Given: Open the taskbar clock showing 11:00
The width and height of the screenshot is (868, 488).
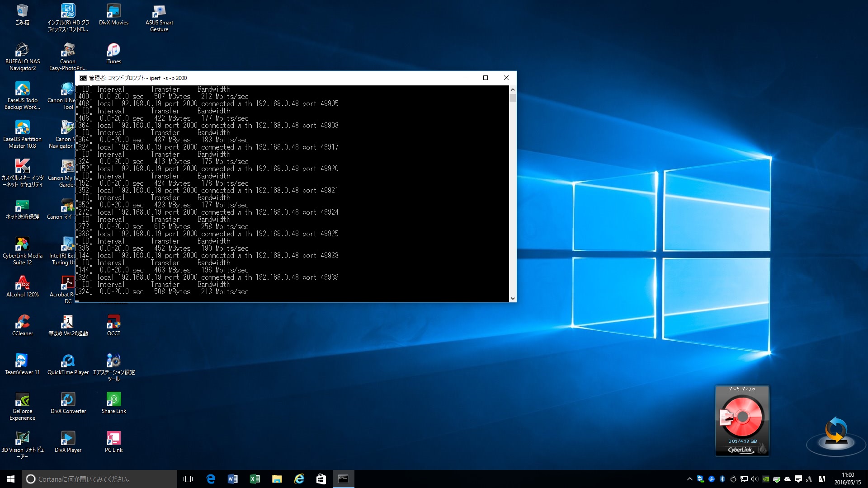Looking at the screenshot, I should (x=848, y=479).
